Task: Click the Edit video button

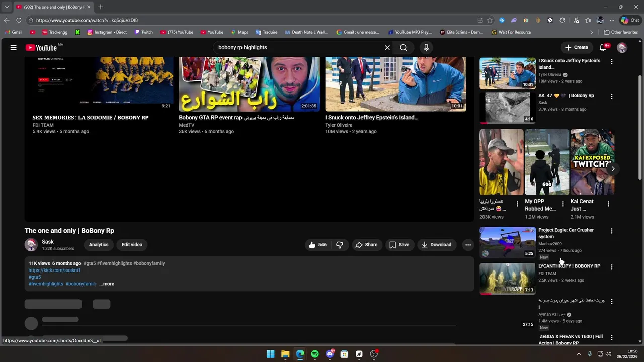Action: (132, 245)
